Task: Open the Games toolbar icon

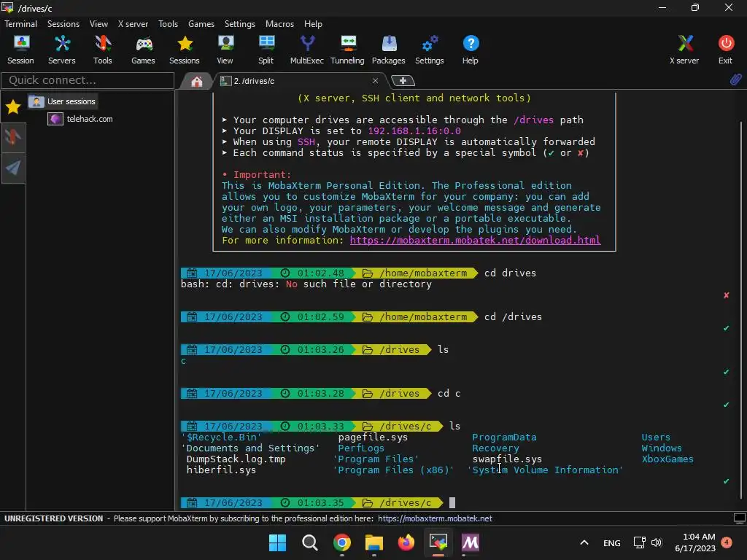Action: pos(144,50)
